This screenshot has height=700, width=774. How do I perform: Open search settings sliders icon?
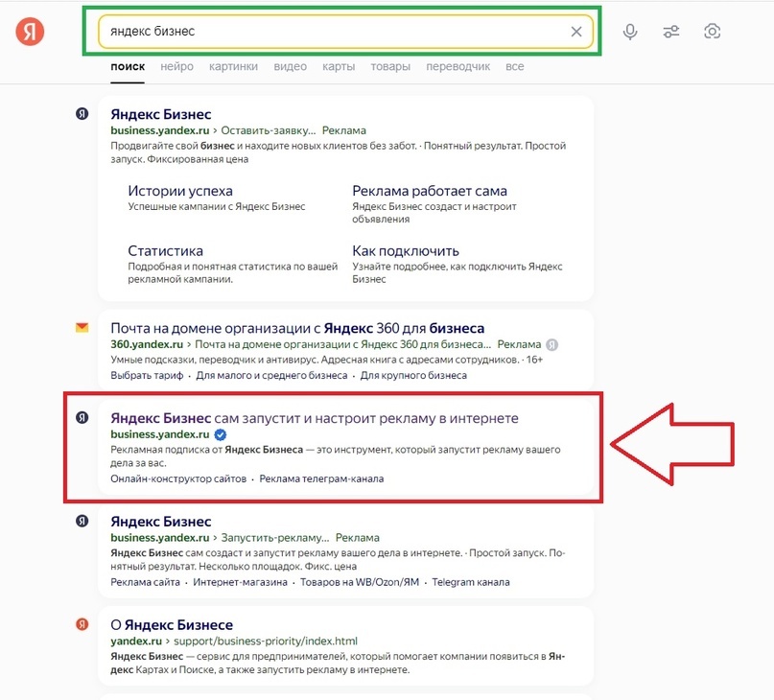[670, 32]
